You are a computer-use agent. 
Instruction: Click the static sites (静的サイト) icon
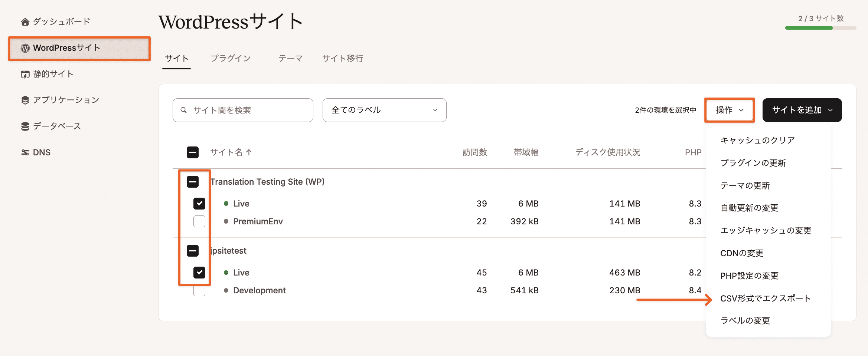coord(25,74)
